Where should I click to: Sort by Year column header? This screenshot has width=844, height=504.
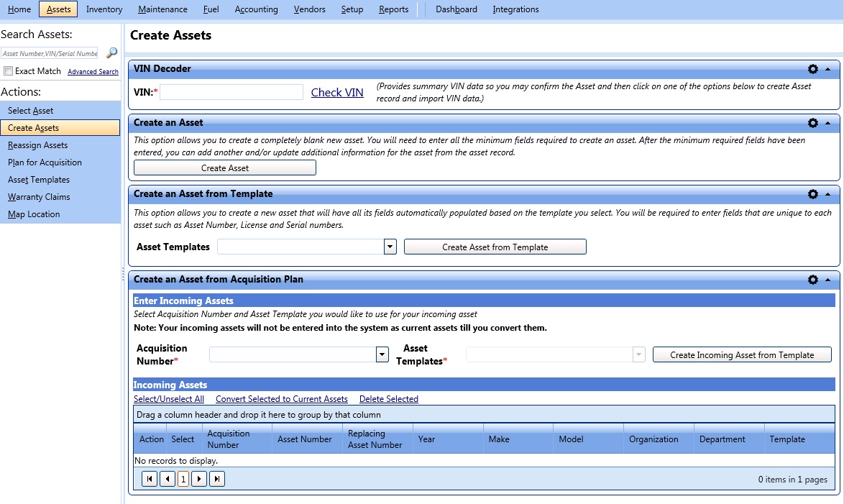tap(448, 439)
